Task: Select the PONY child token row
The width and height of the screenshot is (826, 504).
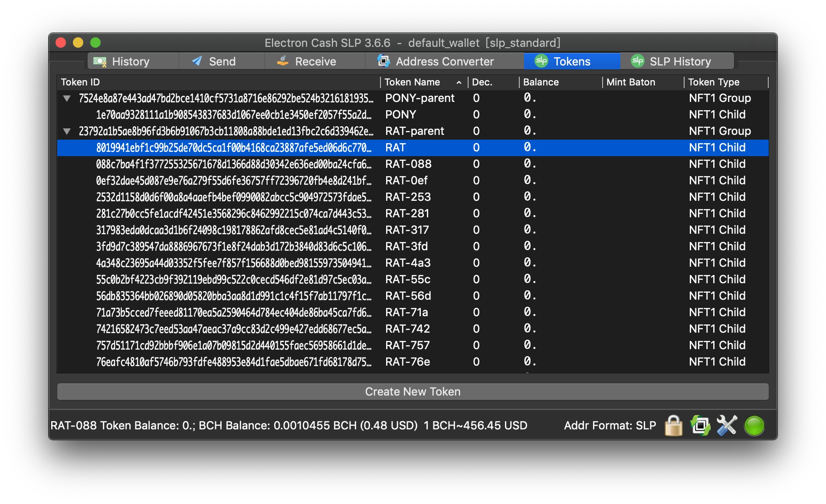Action: click(x=413, y=115)
